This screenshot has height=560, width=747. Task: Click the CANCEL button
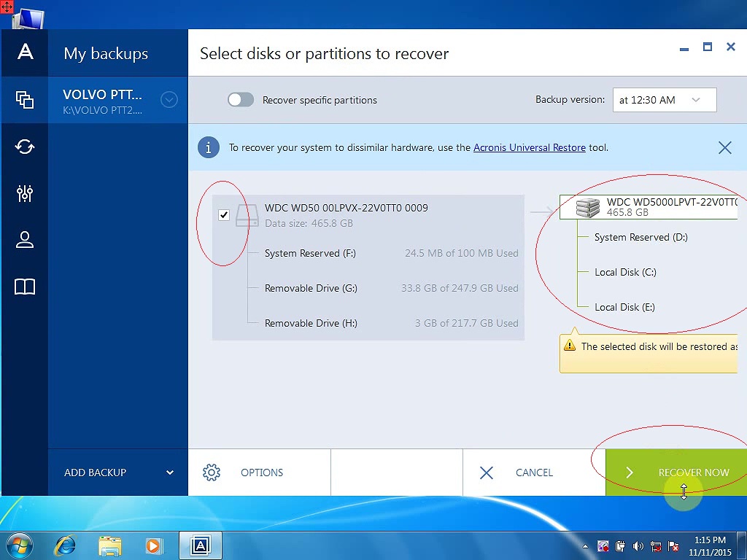[534, 472]
